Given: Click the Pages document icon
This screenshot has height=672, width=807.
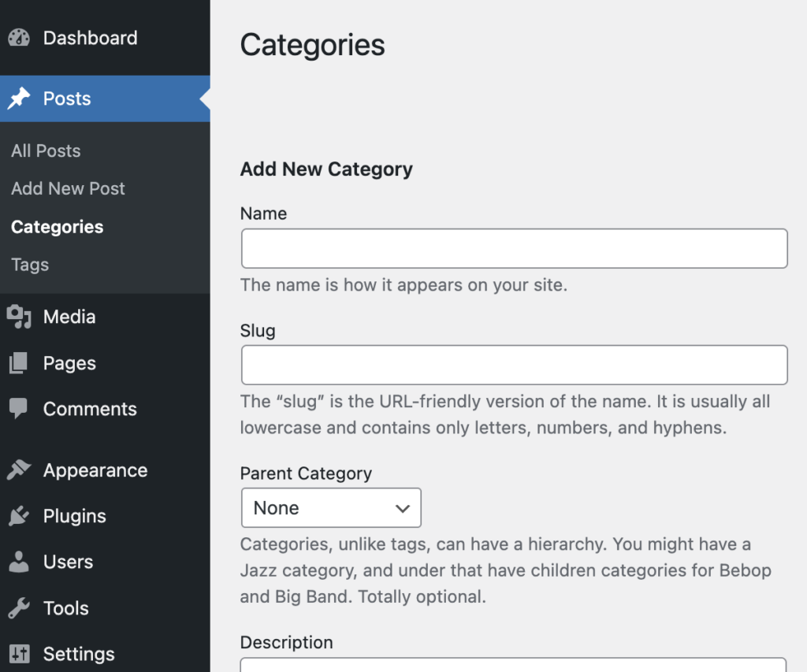Looking at the screenshot, I should pyautogui.click(x=19, y=363).
